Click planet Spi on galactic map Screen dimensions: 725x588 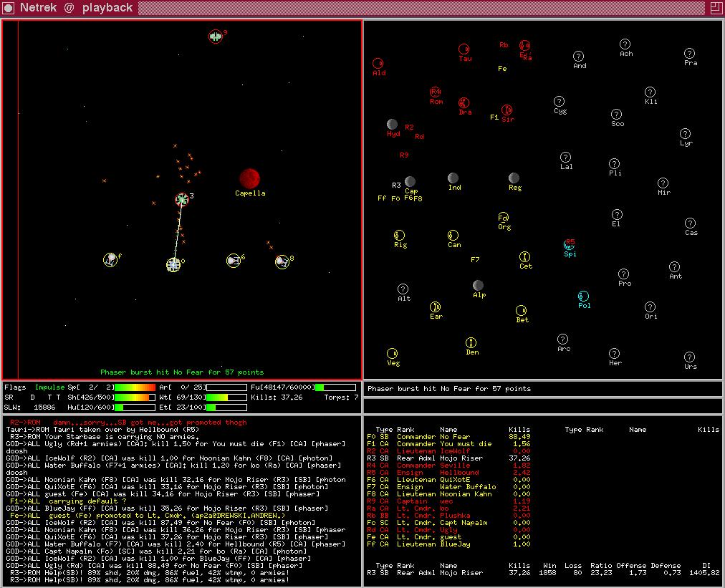569,244
